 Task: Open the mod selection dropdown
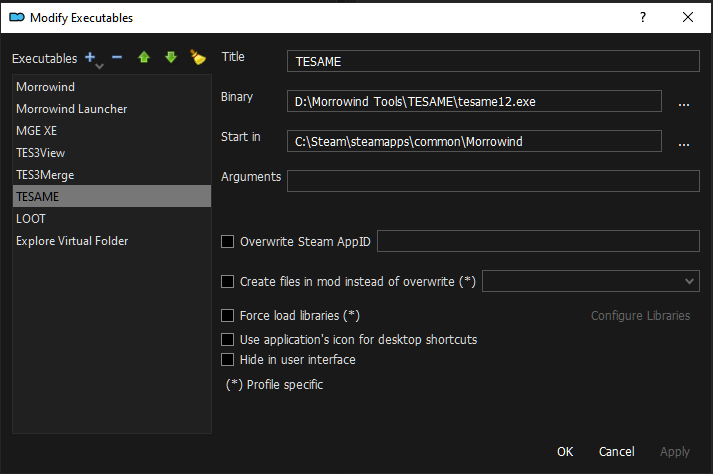(590, 282)
